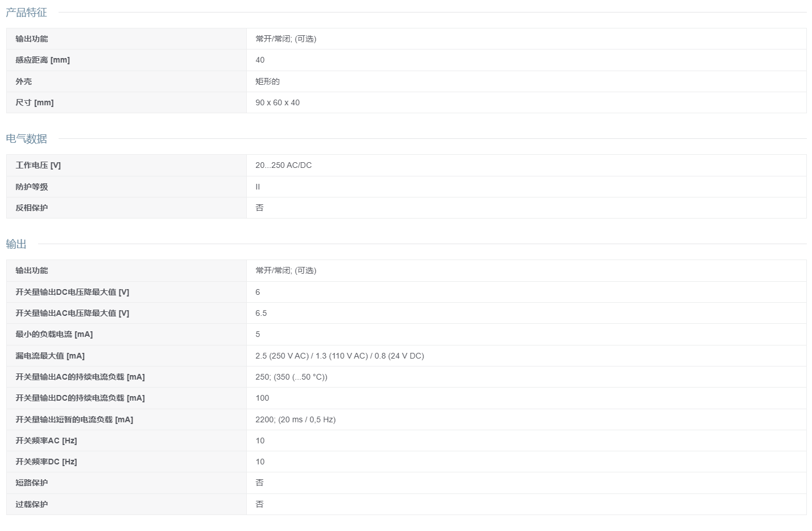The width and height of the screenshot is (812, 531).
Task: Select the 工作电压 [V] label
Action: coord(38,165)
